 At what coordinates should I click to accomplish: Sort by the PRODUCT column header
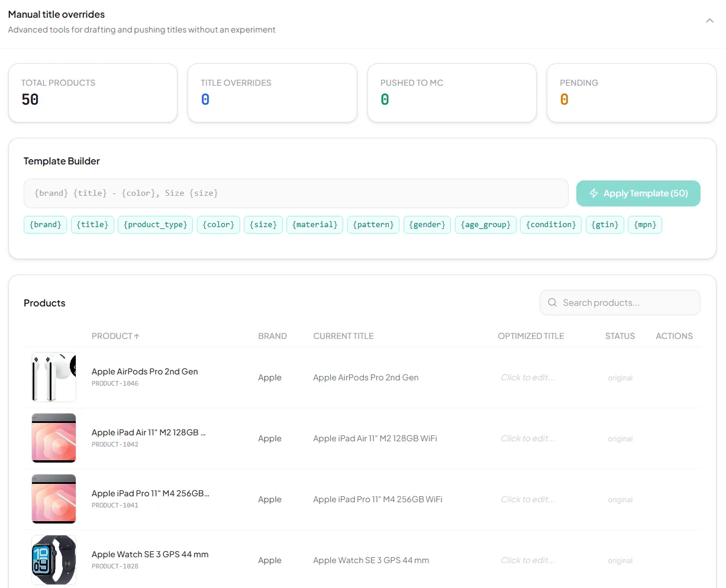click(x=115, y=336)
